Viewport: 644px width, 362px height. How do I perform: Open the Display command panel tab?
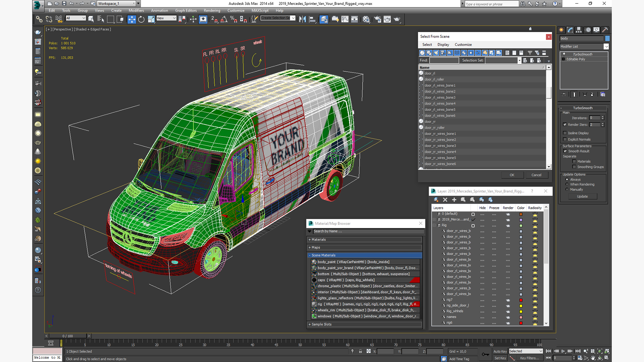click(596, 30)
